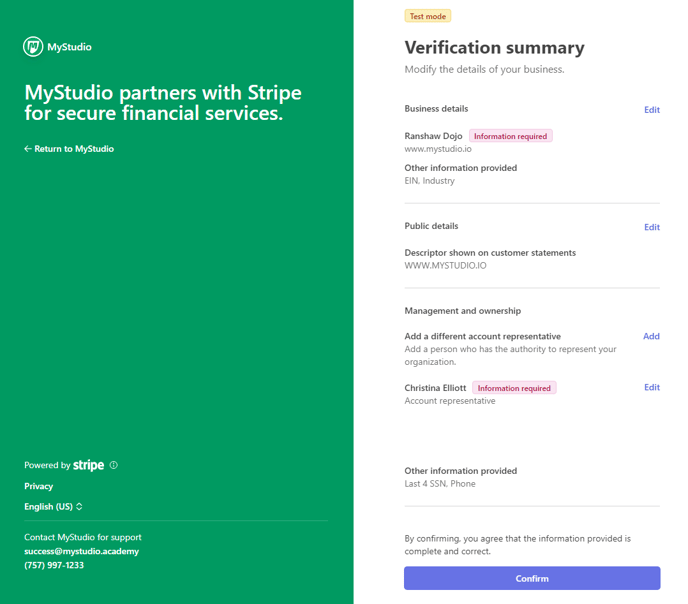Click the MyStudio logo icon
This screenshot has height=604, width=688.
pos(33,46)
